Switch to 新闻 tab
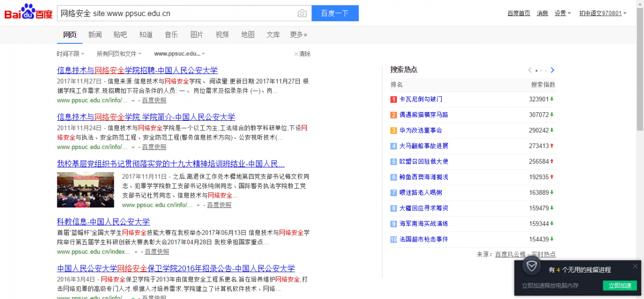This screenshot has height=299, width=644. 95,35
